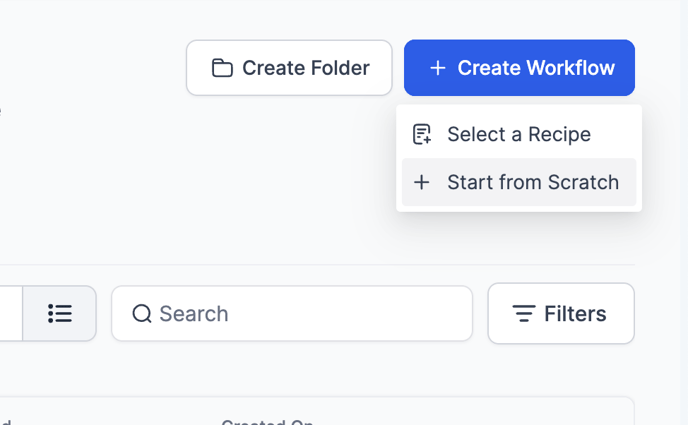
Task: Click the magnifying glass search icon
Action: [x=142, y=314]
